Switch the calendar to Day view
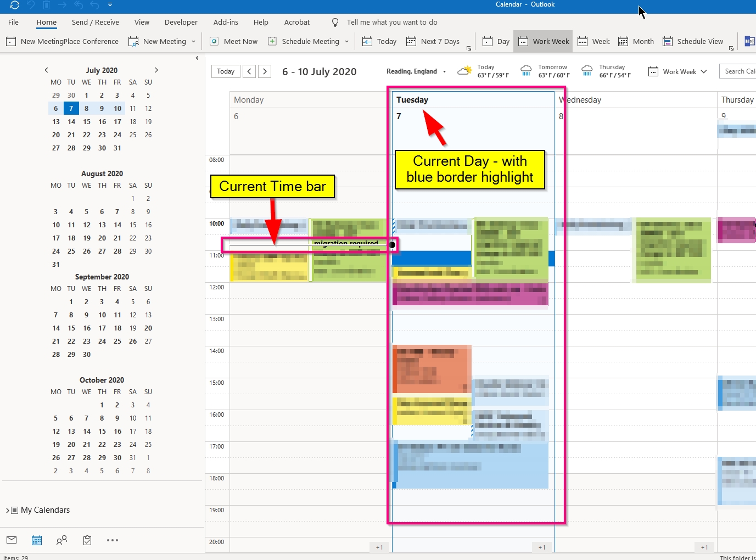The width and height of the screenshot is (756, 560). point(496,42)
